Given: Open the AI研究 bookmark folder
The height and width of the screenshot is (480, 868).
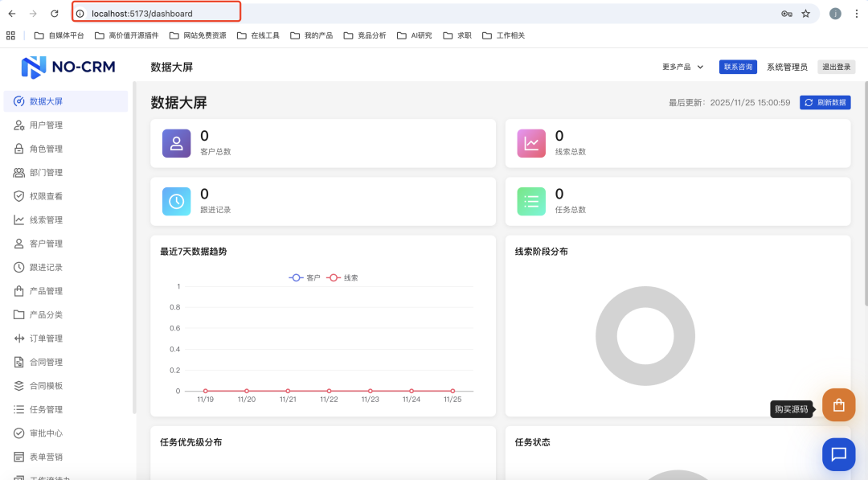Looking at the screenshot, I should click(415, 35).
